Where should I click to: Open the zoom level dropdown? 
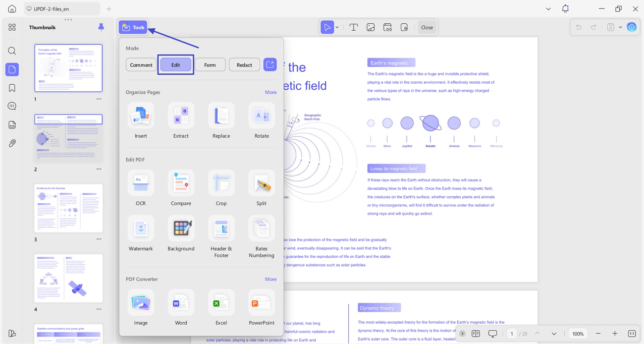click(x=578, y=334)
